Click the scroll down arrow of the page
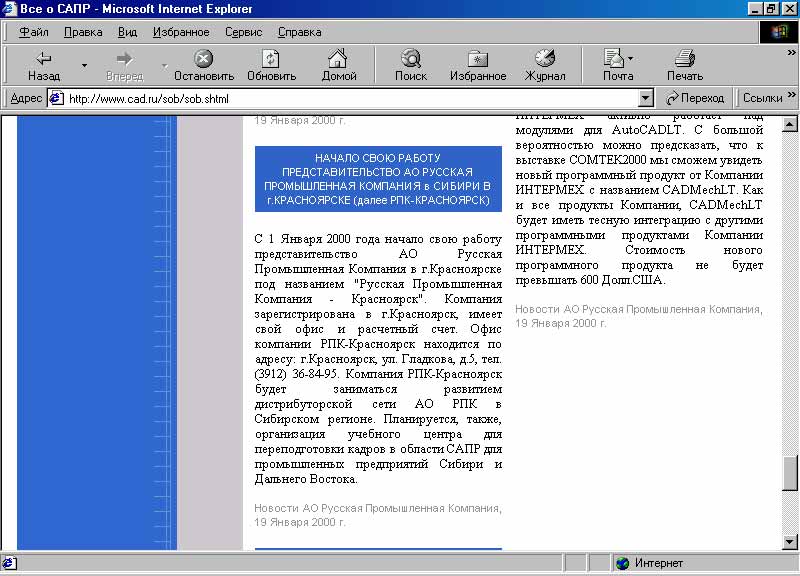 point(790,542)
